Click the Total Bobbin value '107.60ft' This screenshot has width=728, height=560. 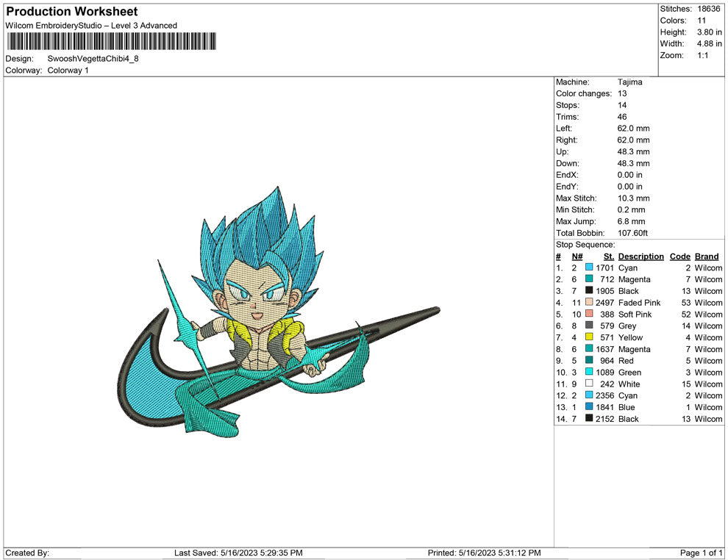(x=632, y=233)
